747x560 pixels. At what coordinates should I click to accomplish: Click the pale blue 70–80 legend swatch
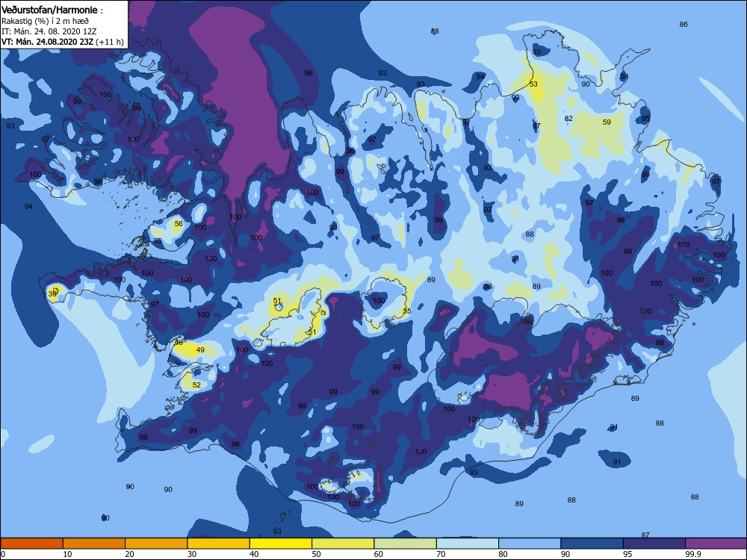point(468,544)
